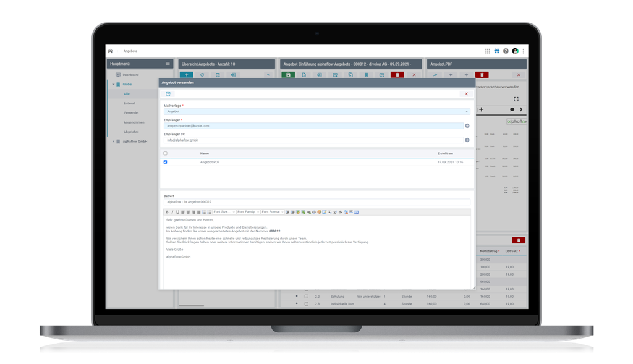The width and height of the screenshot is (633, 364).
Task: Open the apps grid menu
Action: tap(487, 51)
